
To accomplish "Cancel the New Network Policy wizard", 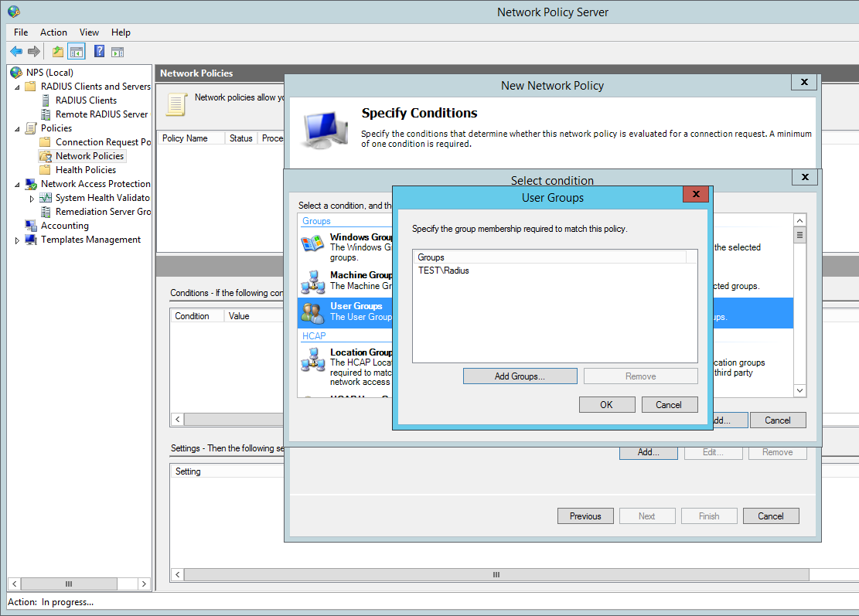I will coord(771,516).
